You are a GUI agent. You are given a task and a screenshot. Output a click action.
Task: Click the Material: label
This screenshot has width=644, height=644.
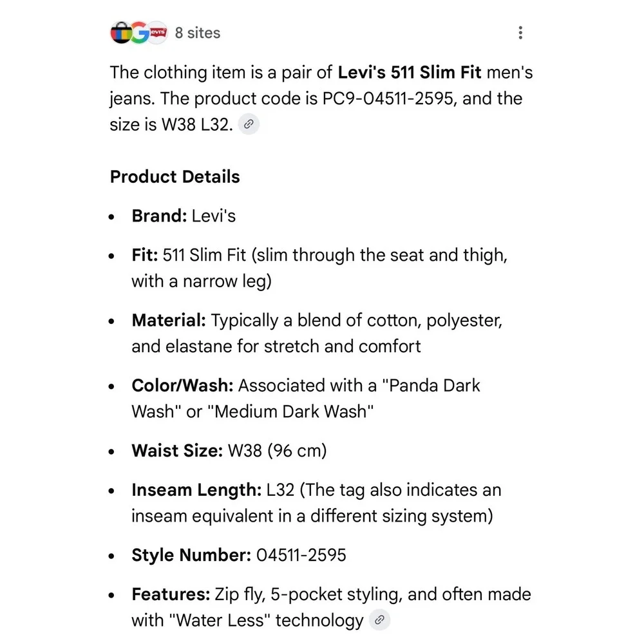pyautogui.click(x=168, y=320)
